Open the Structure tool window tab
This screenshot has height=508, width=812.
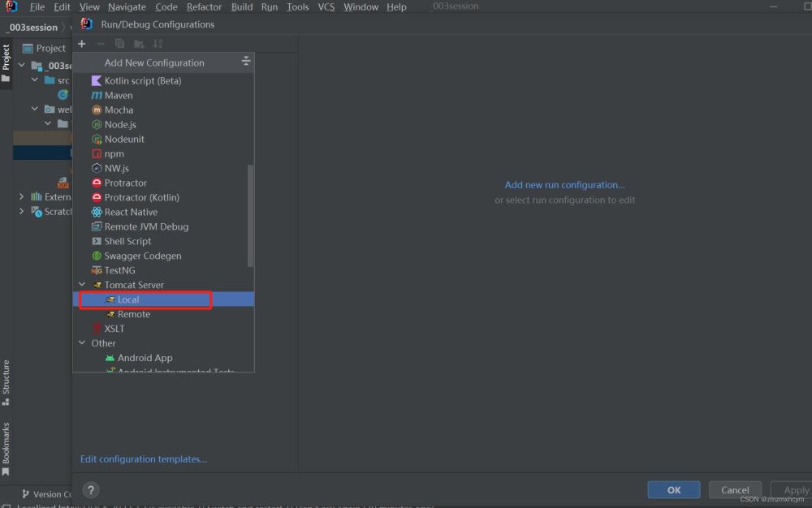tap(6, 382)
